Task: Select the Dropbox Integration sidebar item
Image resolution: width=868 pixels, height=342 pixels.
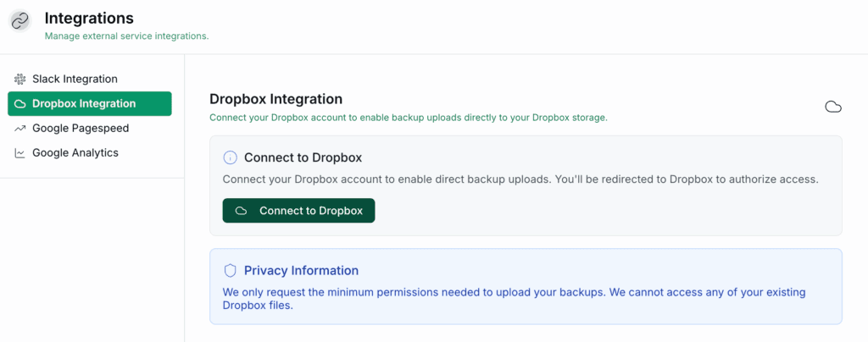Action: [90, 104]
